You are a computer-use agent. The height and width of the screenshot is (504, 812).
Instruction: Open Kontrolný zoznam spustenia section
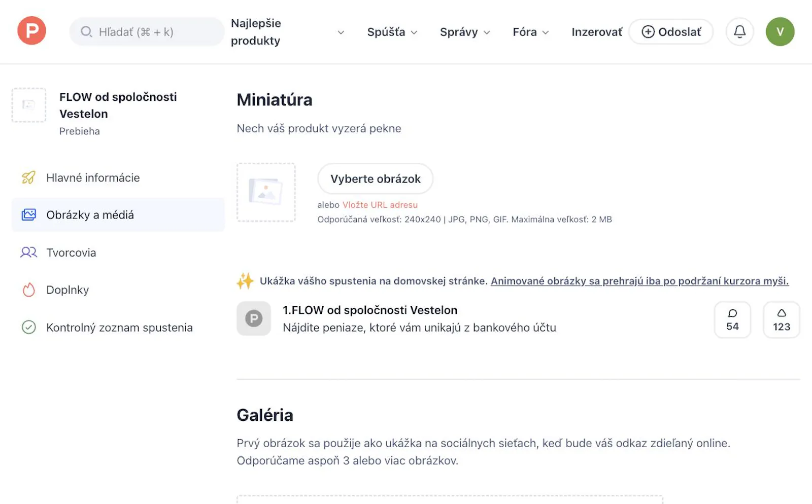(118, 328)
